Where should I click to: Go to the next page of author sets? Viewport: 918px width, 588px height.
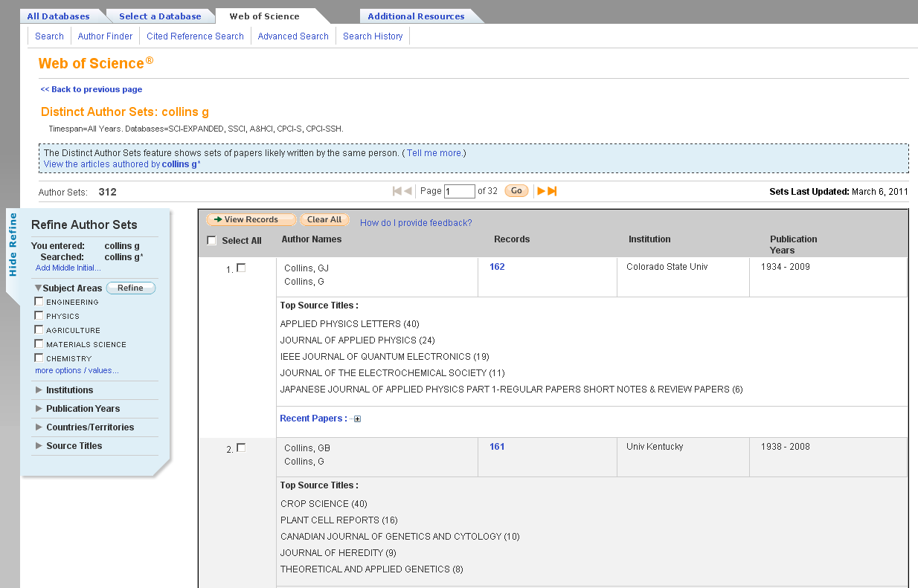(541, 191)
